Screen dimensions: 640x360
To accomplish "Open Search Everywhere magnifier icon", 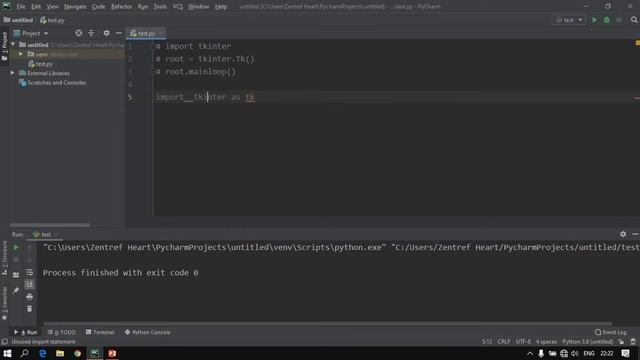I will [x=634, y=20].
